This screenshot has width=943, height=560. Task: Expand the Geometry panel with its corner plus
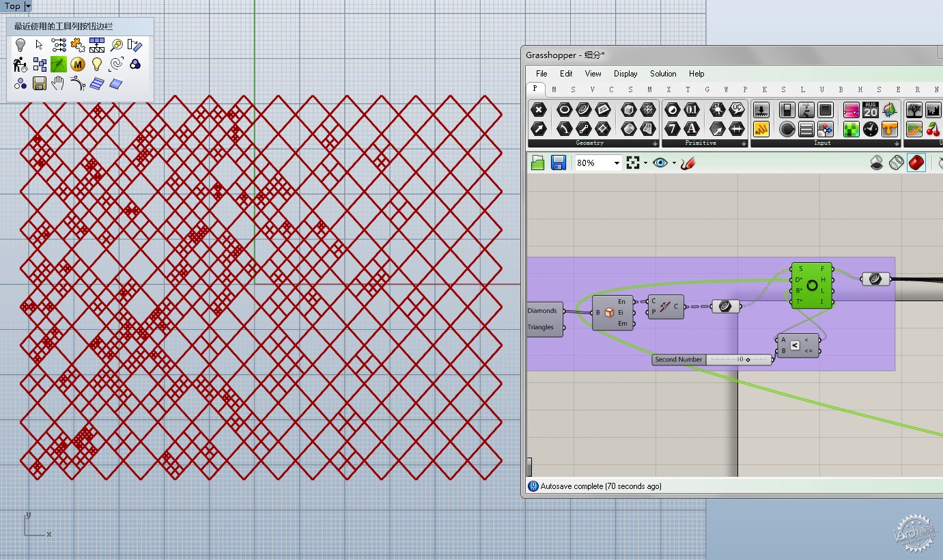[656, 143]
